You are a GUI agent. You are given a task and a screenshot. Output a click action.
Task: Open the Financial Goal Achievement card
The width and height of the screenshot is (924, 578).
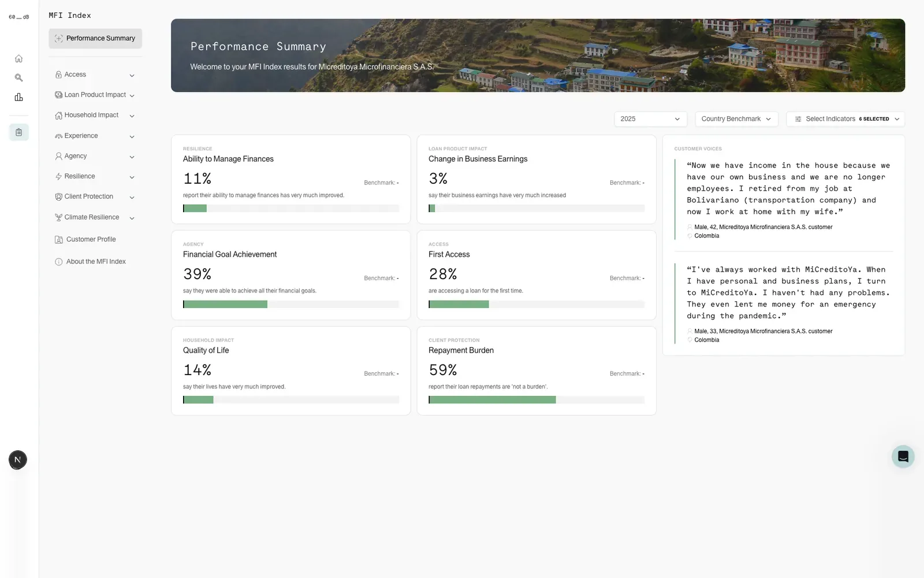pos(290,275)
